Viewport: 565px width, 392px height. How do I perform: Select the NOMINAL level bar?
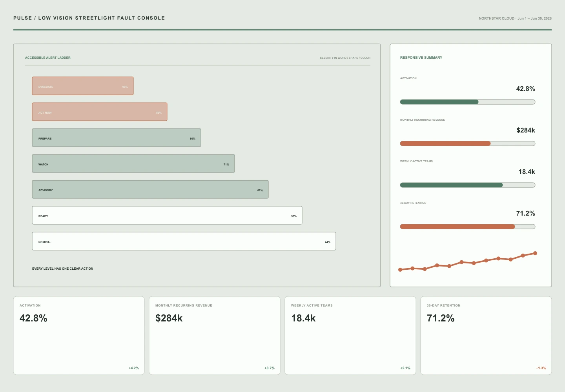[184, 241]
